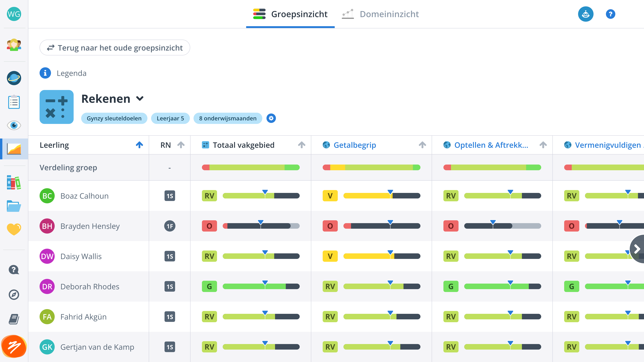644x362 pixels.
Task: Open the robot assistant icon at top right
Action: (585, 14)
